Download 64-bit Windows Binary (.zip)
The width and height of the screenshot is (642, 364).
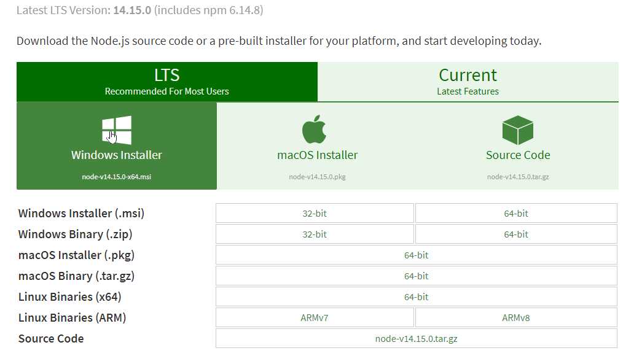pos(516,234)
